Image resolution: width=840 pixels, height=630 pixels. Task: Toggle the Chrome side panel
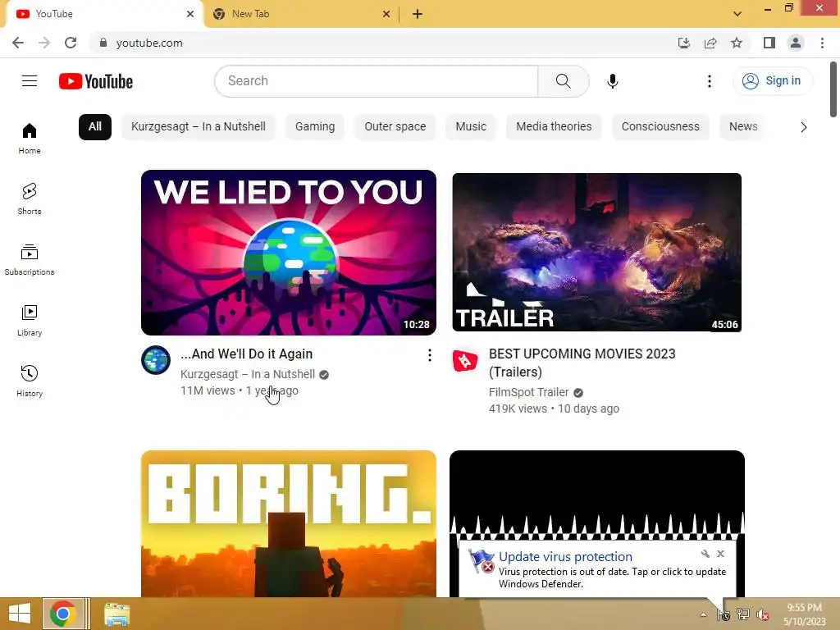click(769, 43)
